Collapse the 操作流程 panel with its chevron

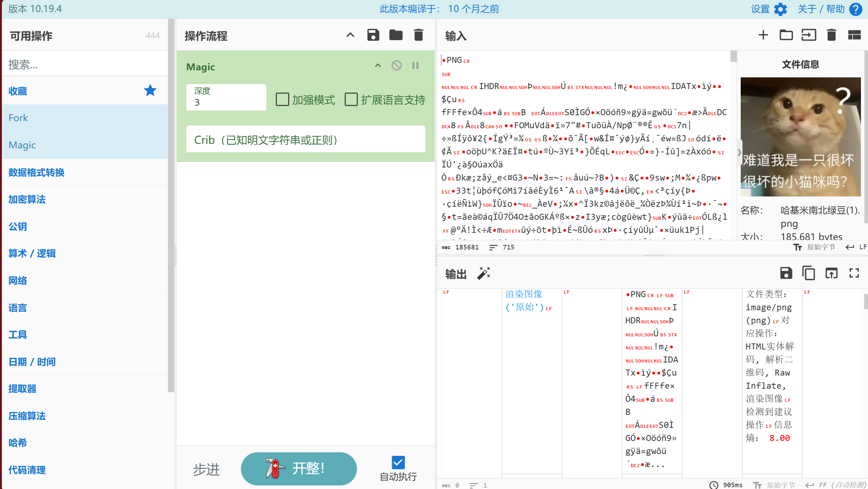tap(350, 35)
